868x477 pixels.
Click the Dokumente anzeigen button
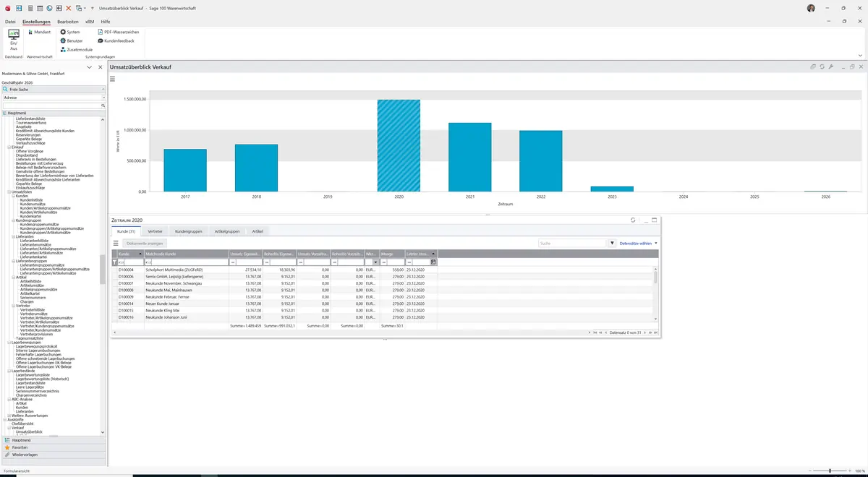(x=145, y=244)
